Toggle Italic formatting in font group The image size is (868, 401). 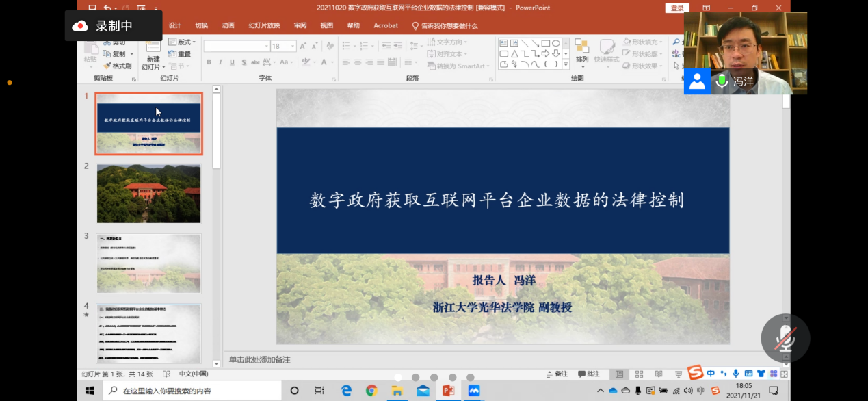coord(220,62)
